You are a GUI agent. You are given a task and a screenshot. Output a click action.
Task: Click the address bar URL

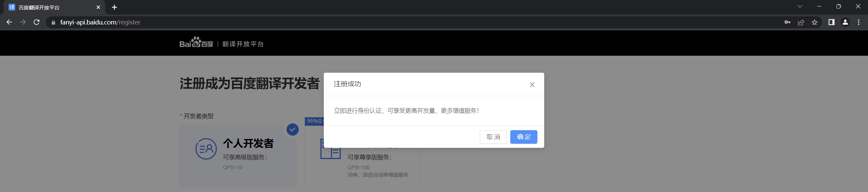100,22
